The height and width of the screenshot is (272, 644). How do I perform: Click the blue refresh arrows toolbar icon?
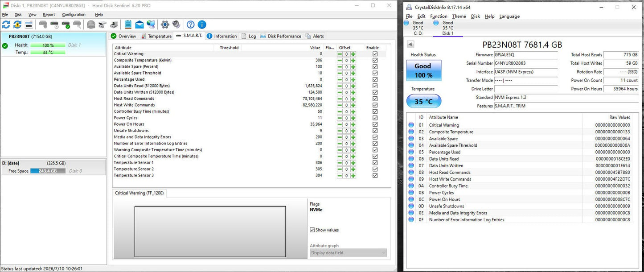pyautogui.click(x=6, y=25)
